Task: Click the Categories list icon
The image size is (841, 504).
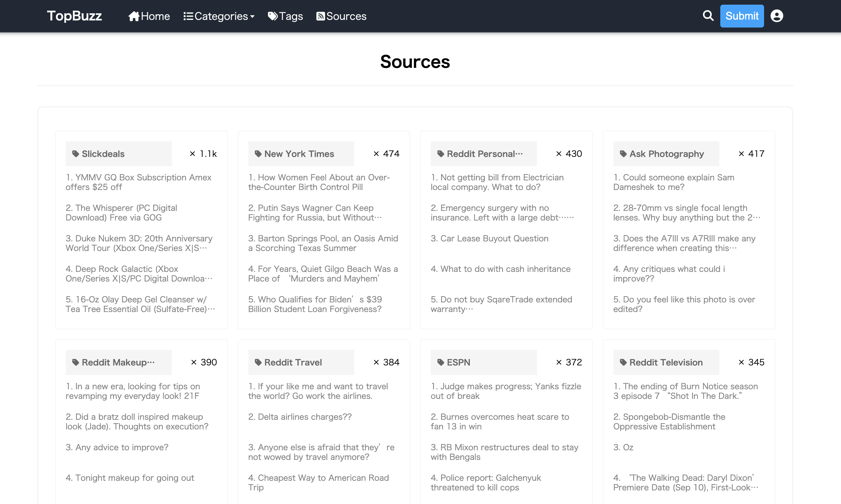Action: 188,16
